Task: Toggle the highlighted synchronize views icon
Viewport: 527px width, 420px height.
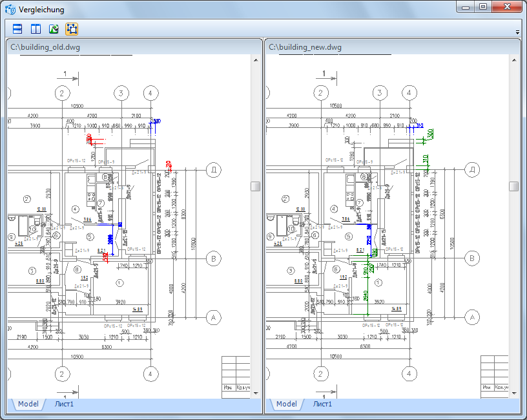Action: [x=72, y=29]
